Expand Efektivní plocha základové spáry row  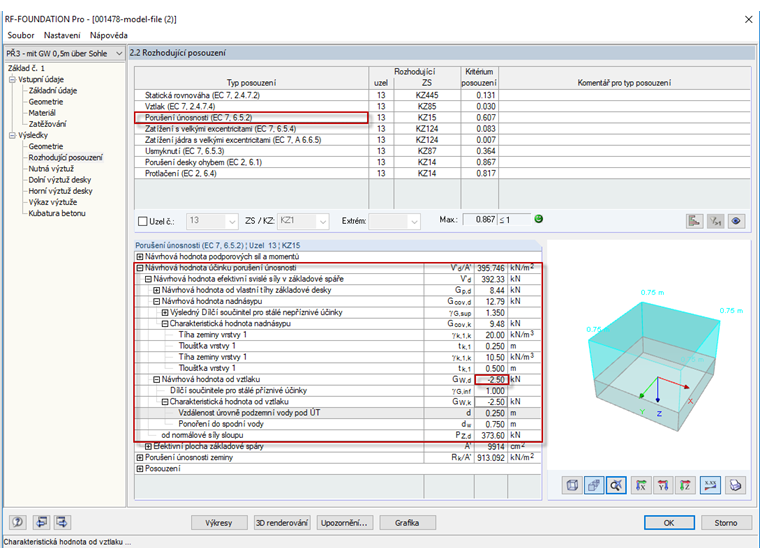coord(148,446)
